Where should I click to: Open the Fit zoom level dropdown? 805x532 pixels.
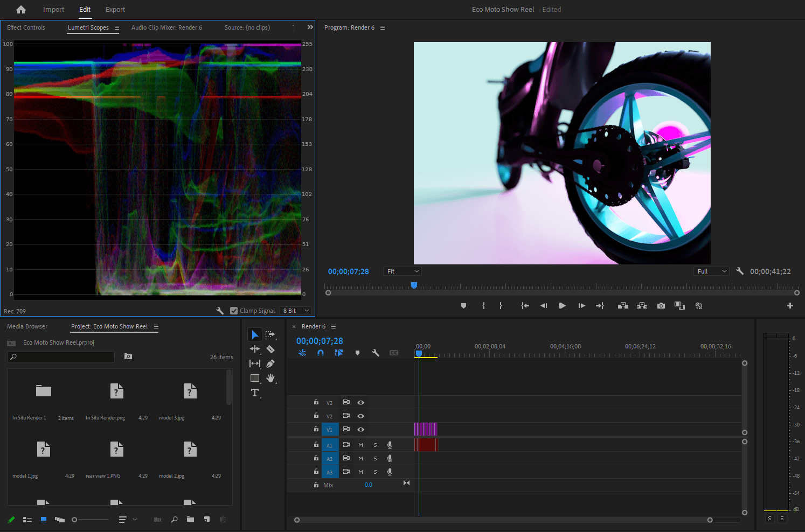[403, 271]
